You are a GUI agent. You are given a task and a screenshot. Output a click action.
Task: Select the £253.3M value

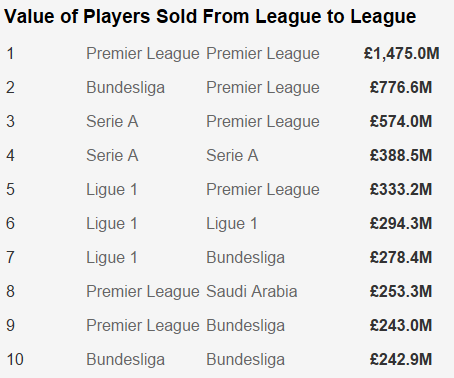click(x=401, y=291)
